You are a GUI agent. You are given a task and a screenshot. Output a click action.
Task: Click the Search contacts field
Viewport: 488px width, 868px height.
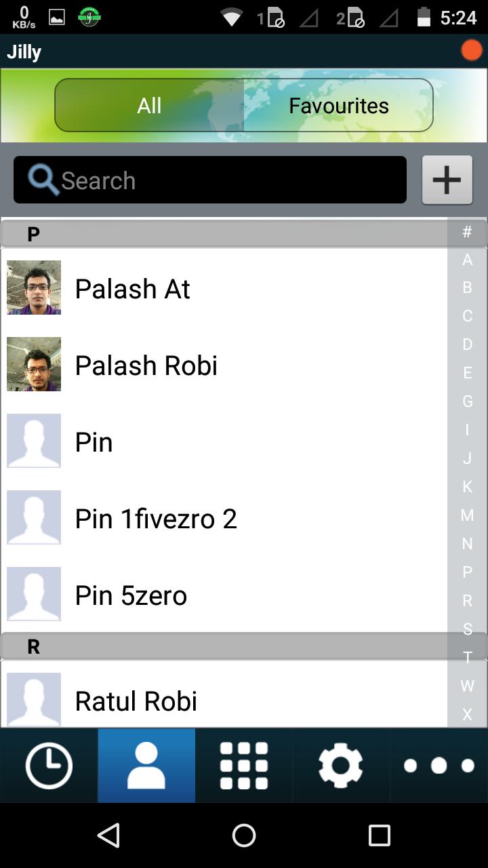pos(210,180)
